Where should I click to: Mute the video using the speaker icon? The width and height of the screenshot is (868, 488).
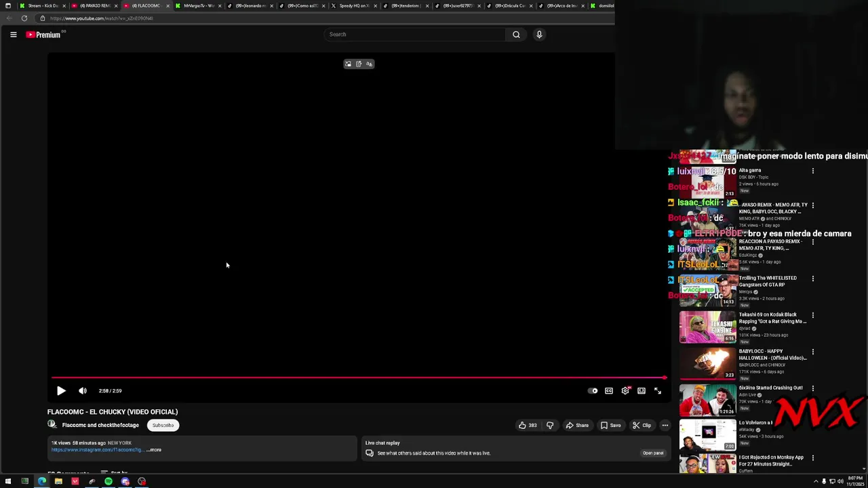click(x=83, y=390)
